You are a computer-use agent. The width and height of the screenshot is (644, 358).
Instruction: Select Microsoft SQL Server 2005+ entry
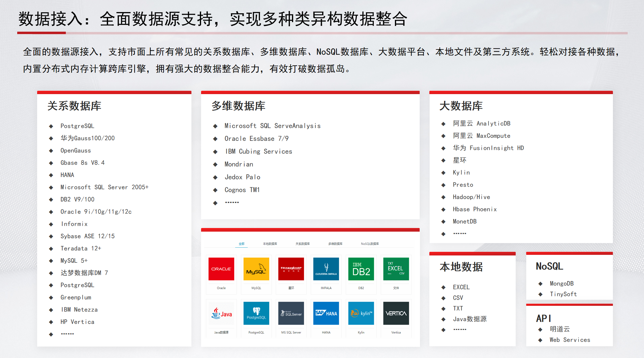(104, 187)
